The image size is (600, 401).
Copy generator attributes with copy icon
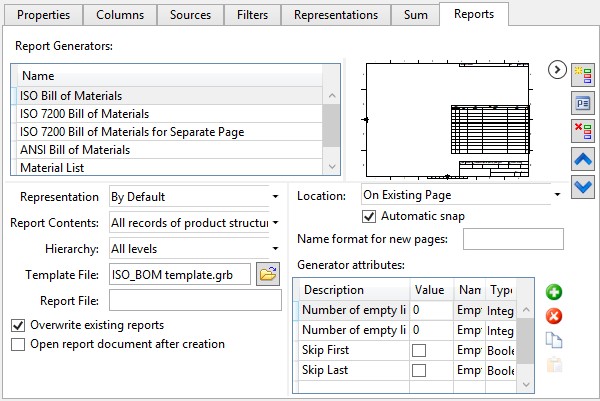tap(554, 340)
